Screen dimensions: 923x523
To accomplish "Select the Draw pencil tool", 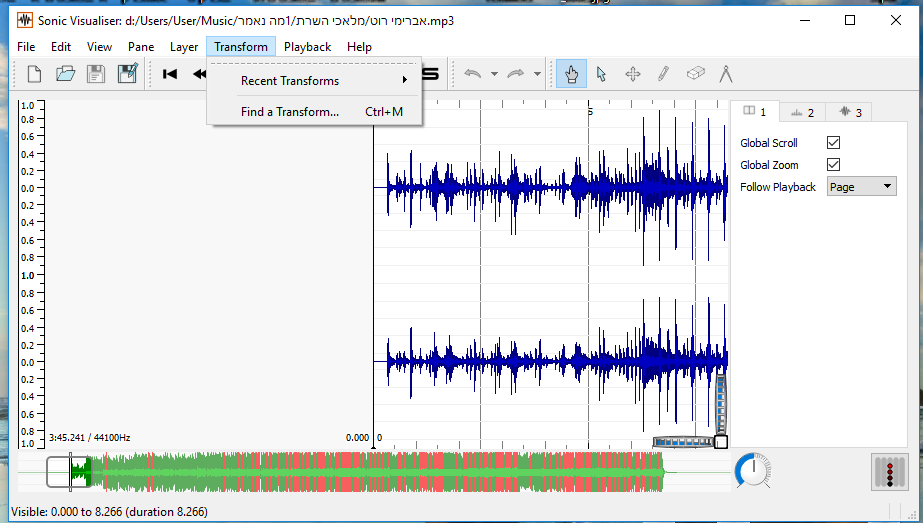I will 663,74.
